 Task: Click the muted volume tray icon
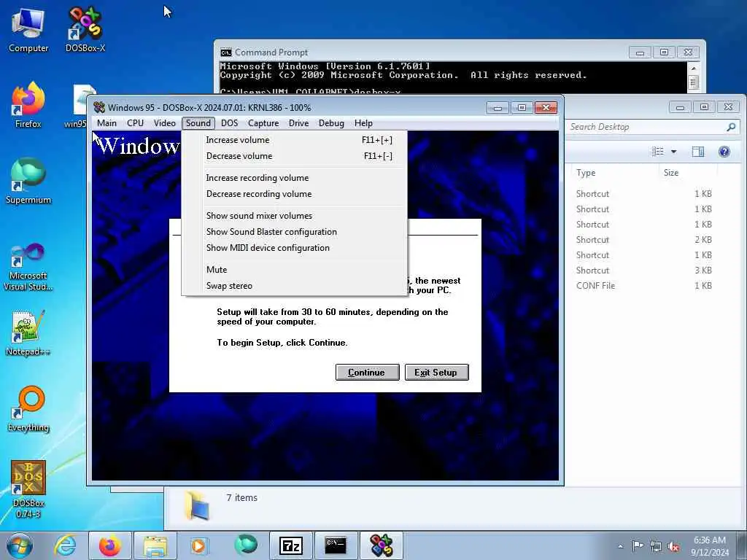(673, 546)
